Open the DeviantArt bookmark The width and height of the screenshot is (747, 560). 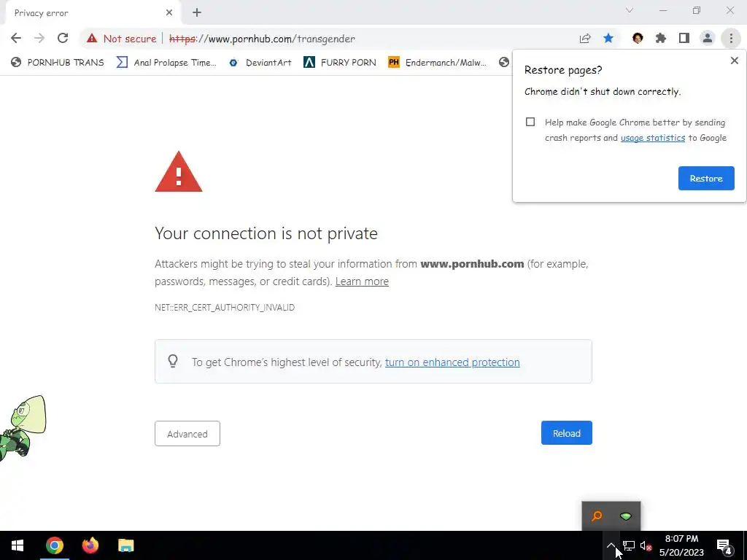click(x=261, y=63)
